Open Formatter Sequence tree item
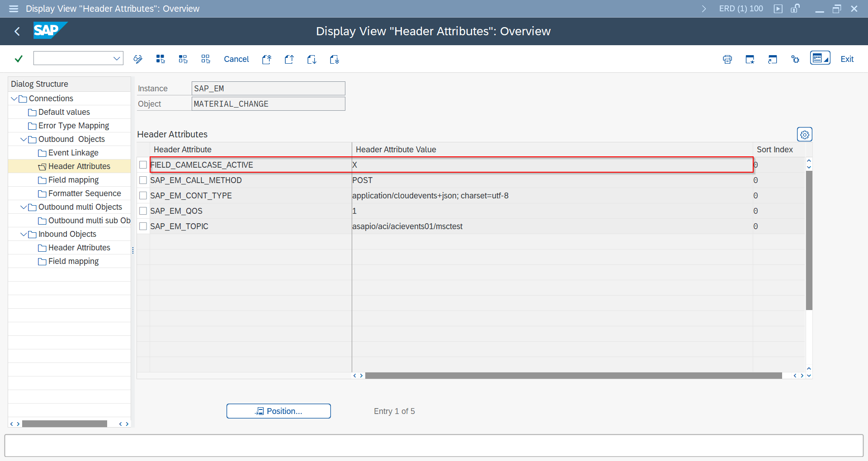The width and height of the screenshot is (868, 461). (85, 193)
